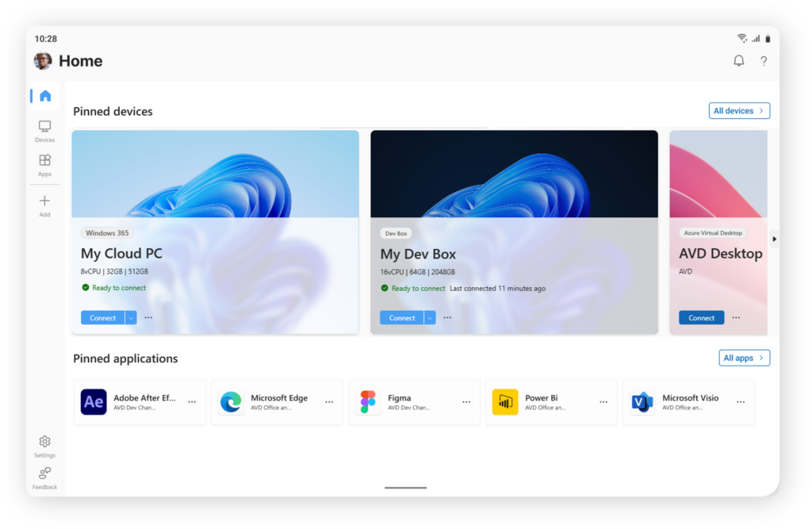Open the Home tab in sidebar
The height and width of the screenshot is (529, 812).
pos(45,96)
